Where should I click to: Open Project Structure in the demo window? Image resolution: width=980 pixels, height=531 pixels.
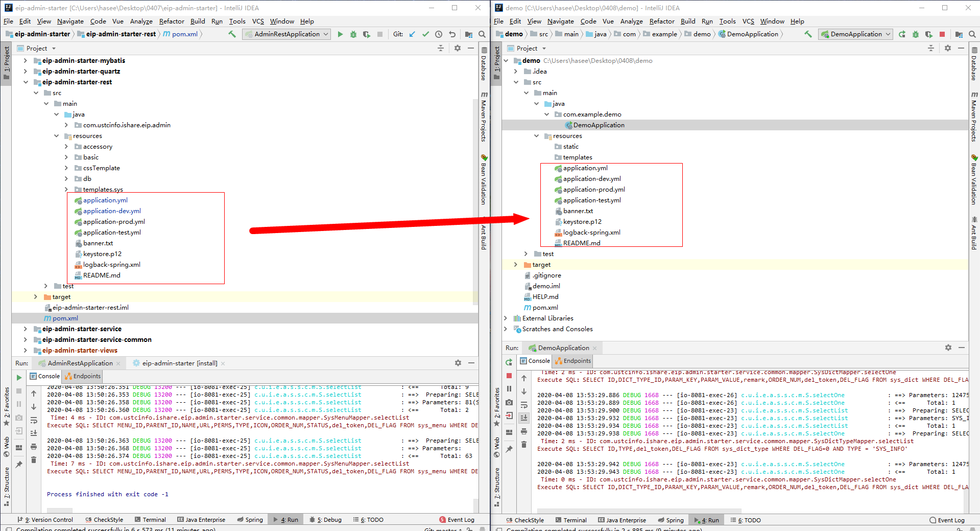[x=959, y=34]
